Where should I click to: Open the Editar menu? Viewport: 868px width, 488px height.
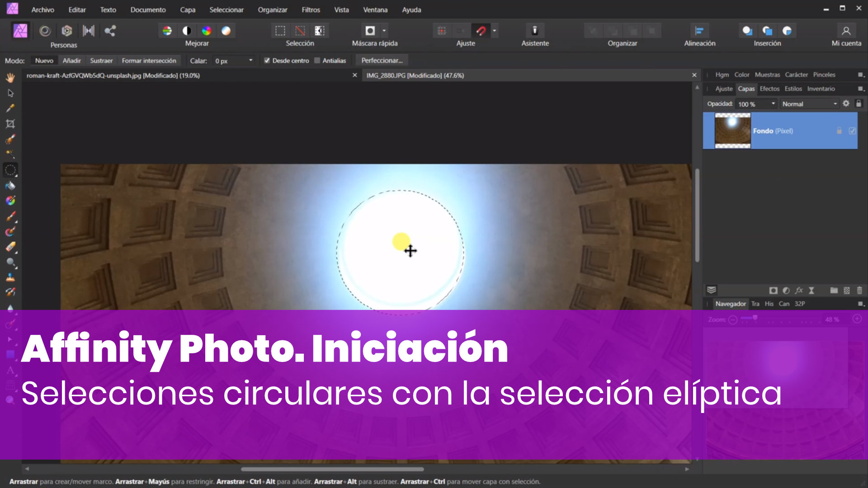tap(77, 9)
